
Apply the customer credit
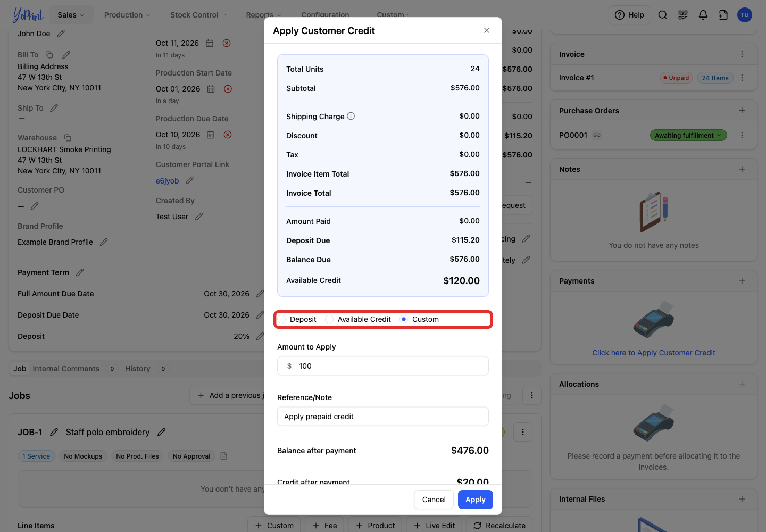click(476, 500)
